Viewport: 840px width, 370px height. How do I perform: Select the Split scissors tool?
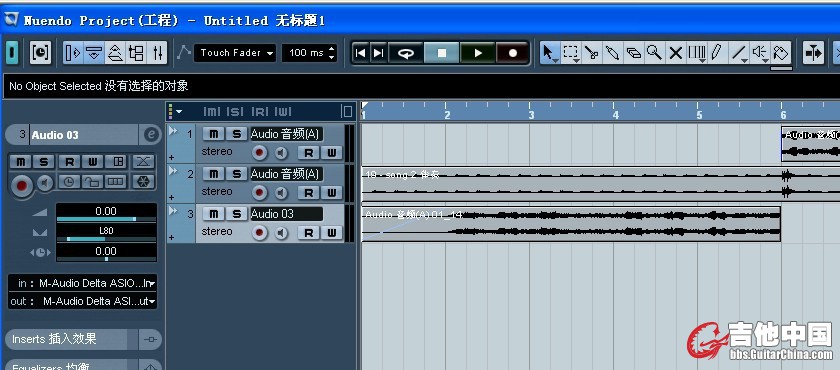tap(591, 52)
